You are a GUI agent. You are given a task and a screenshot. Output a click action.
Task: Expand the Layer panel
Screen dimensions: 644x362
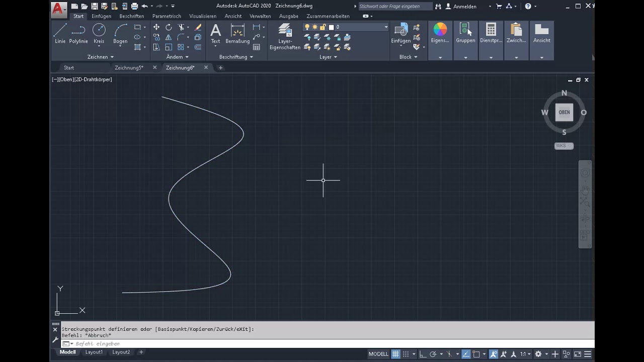coord(328,57)
